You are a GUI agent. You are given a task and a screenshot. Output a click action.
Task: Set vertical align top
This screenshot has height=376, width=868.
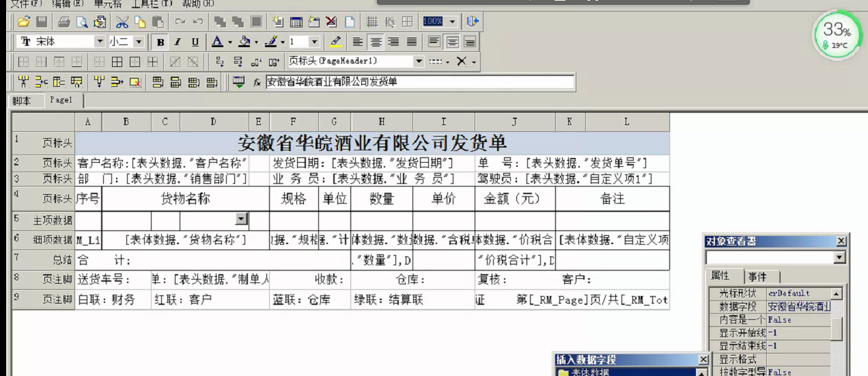434,42
